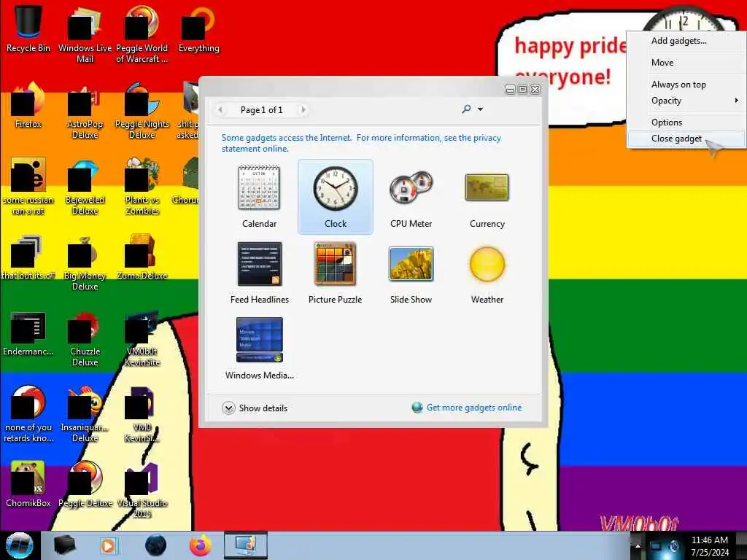Expand Show details chevron

pyautogui.click(x=228, y=408)
